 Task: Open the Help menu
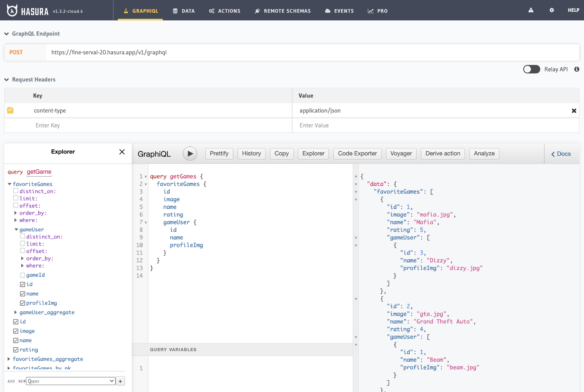573,10
